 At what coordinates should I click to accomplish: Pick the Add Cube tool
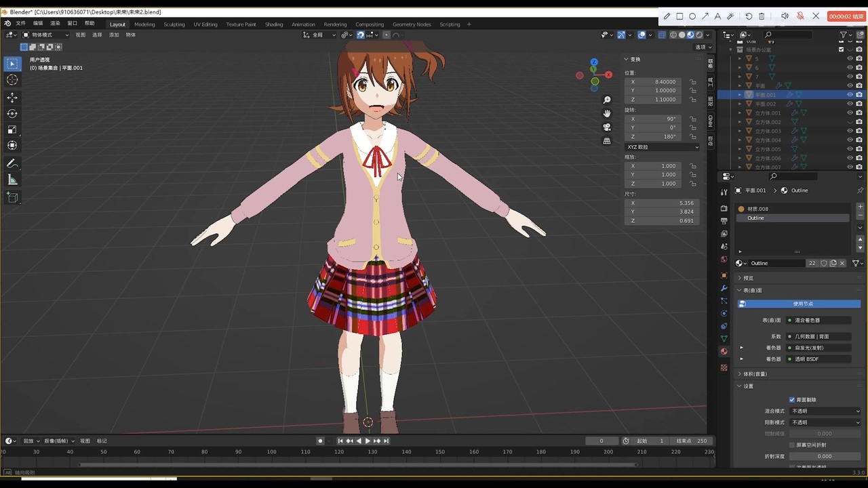pos(12,198)
